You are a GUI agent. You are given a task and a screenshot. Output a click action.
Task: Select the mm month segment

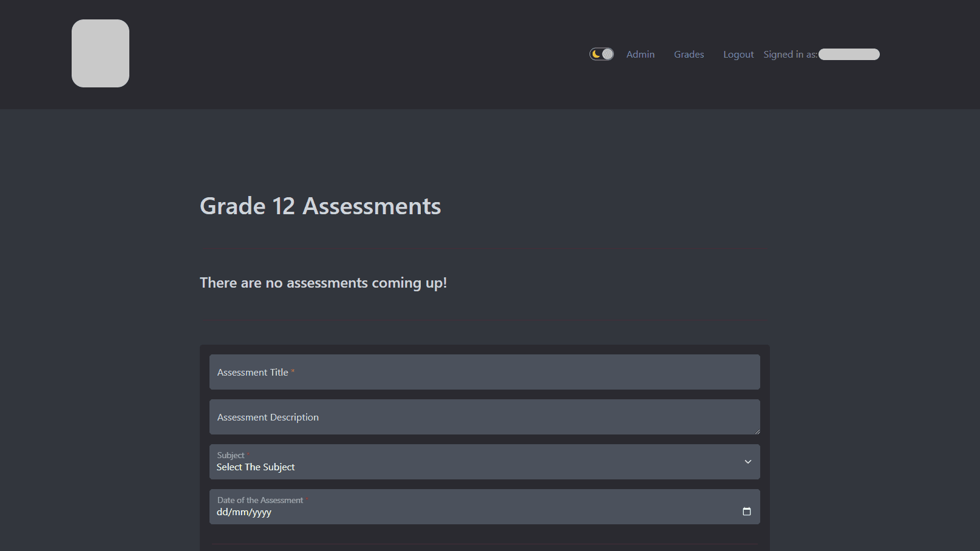pos(240,512)
